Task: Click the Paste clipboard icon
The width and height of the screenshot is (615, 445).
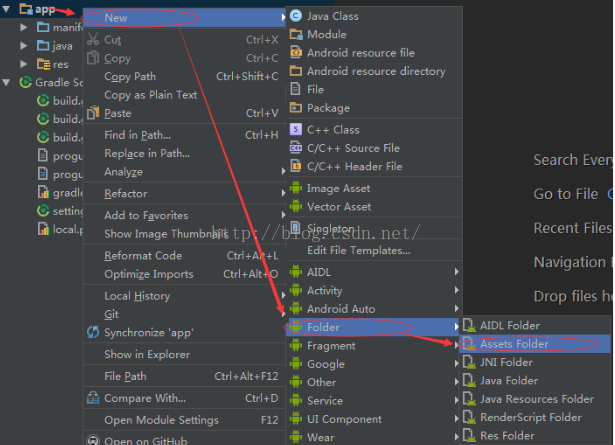Action: pyautogui.click(x=94, y=113)
